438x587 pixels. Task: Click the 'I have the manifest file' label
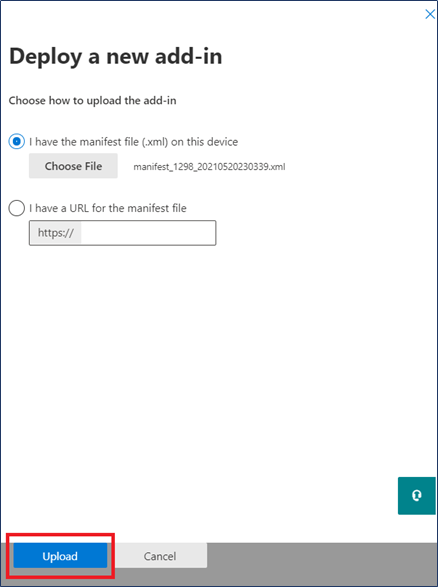coord(134,142)
